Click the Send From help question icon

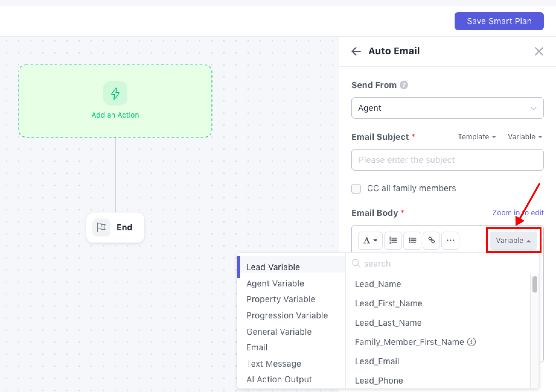click(404, 85)
